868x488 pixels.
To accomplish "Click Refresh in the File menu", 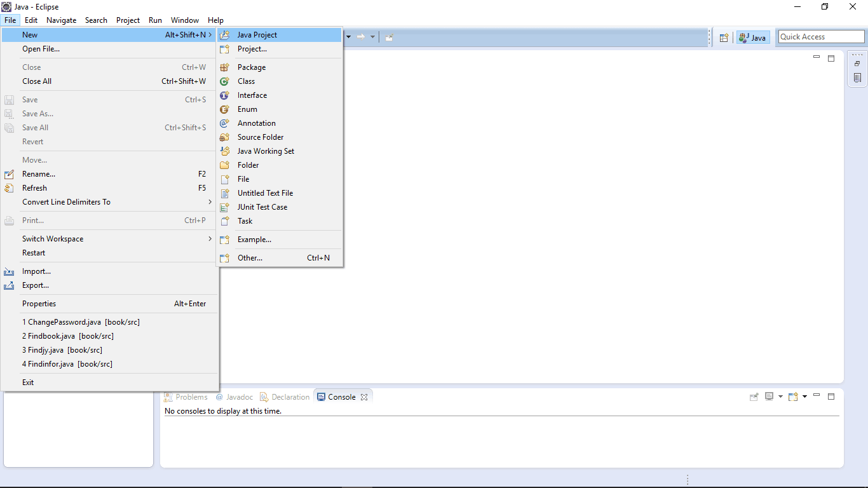I will coord(110,188).
